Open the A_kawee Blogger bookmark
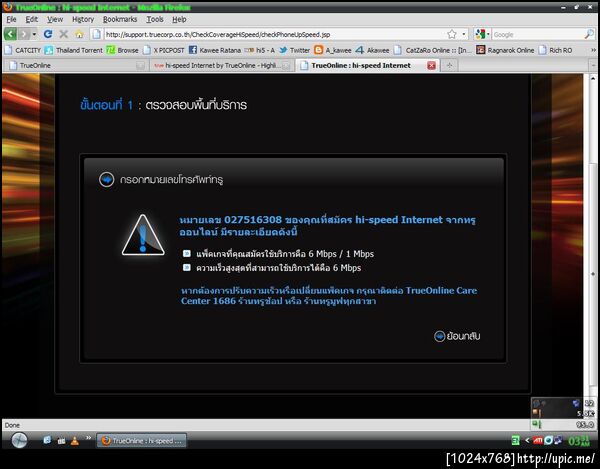 (x=333, y=50)
